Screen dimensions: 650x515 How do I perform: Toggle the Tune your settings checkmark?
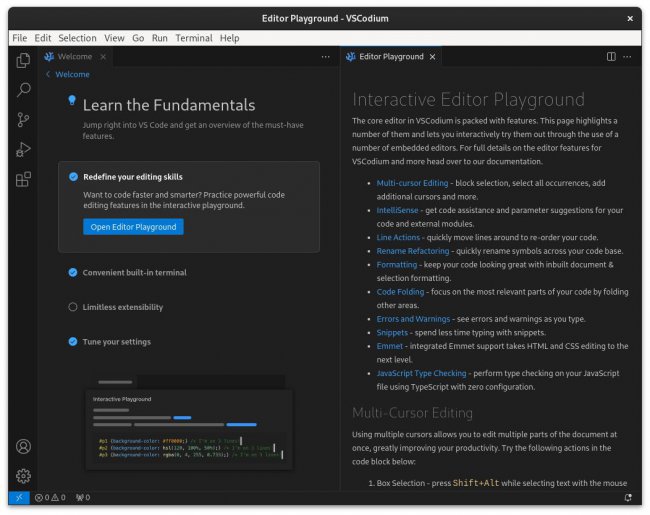point(73,342)
